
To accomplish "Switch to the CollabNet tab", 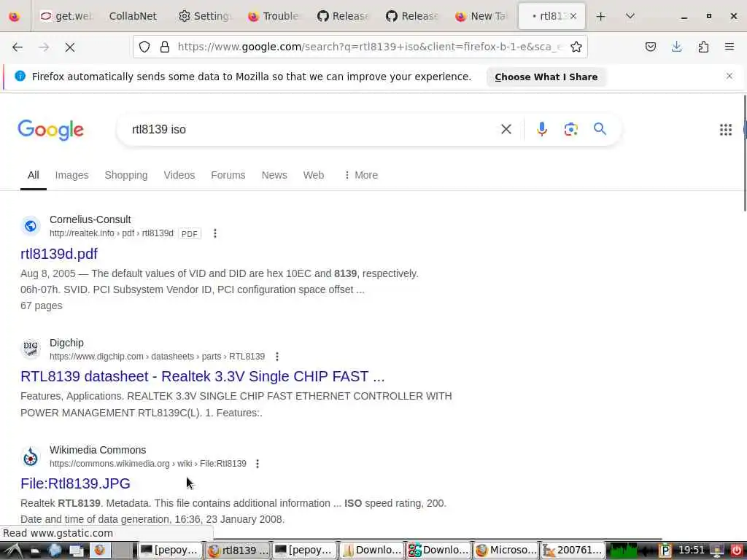I will [133, 16].
